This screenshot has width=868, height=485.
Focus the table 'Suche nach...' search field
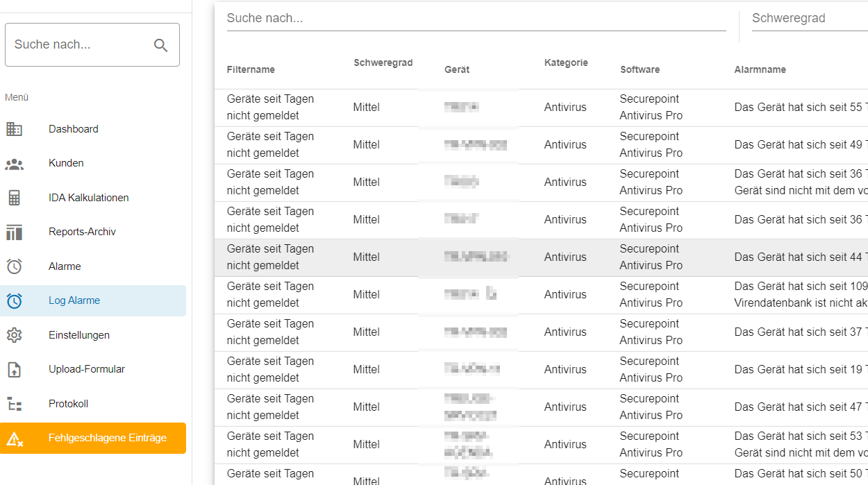click(476, 18)
